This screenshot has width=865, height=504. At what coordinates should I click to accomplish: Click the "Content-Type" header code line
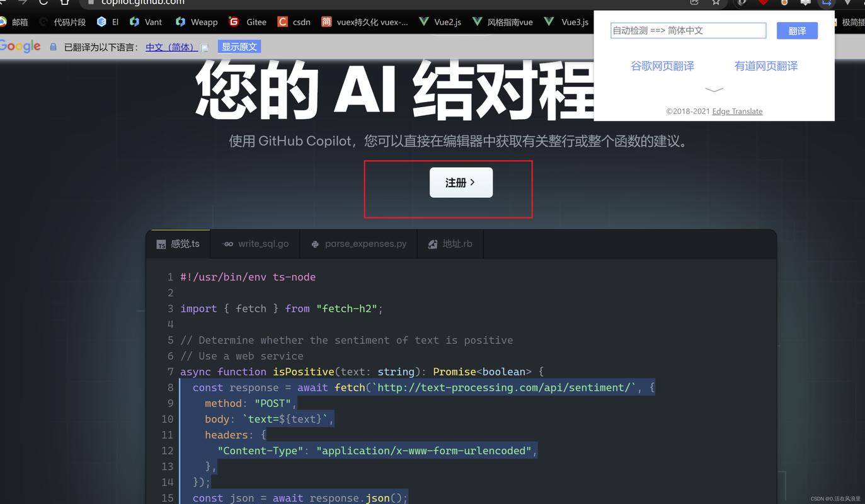(x=377, y=450)
